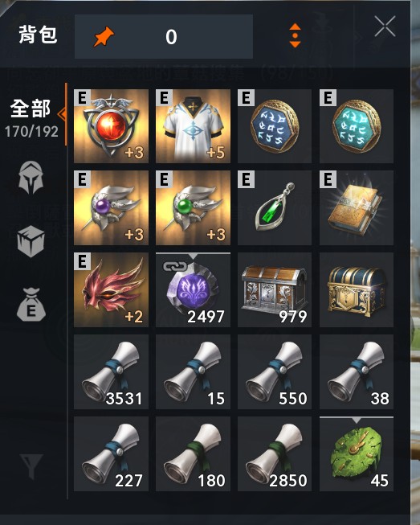This screenshot has height=525, width=420.
Task: Pick the red feathered mask +2
Action: pyautogui.click(x=111, y=290)
